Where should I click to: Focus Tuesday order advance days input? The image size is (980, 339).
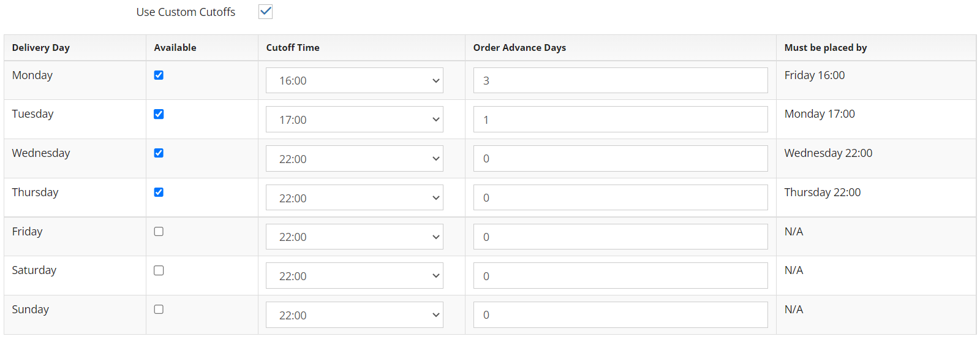point(620,120)
